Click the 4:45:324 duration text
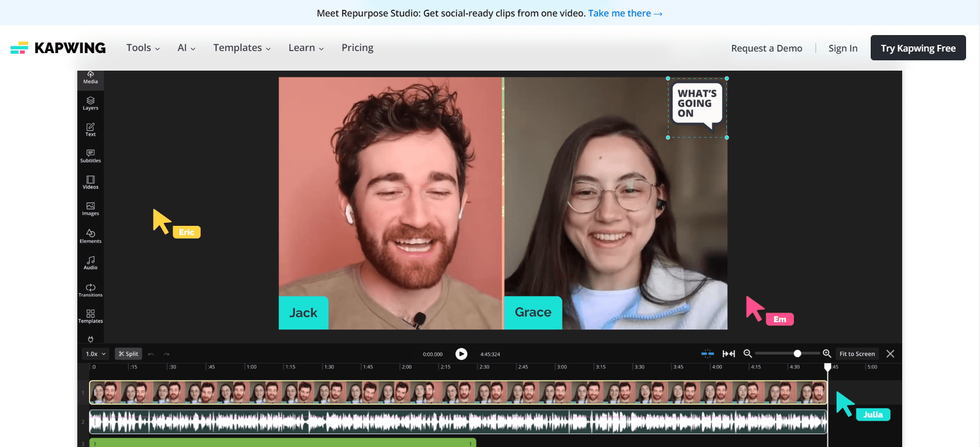 (x=490, y=354)
